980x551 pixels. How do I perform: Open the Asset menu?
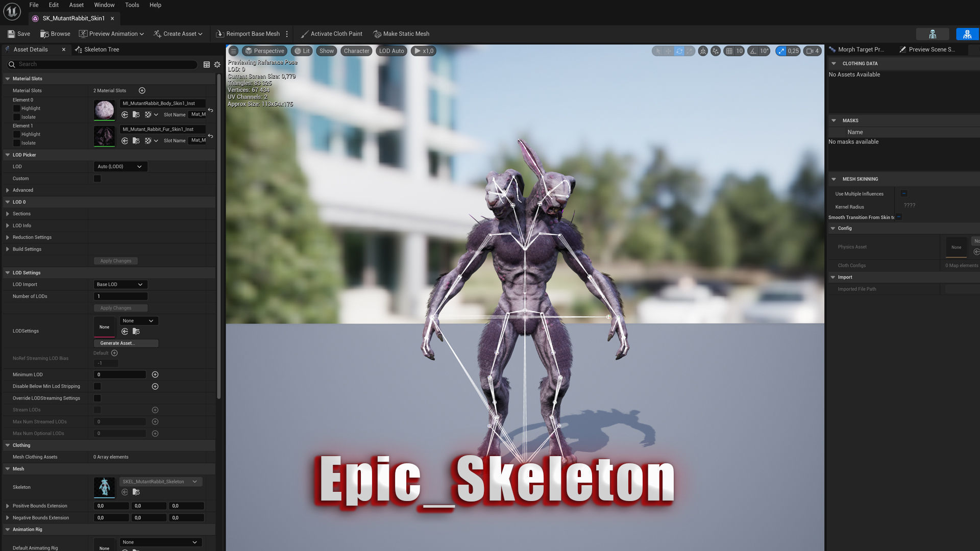(76, 5)
